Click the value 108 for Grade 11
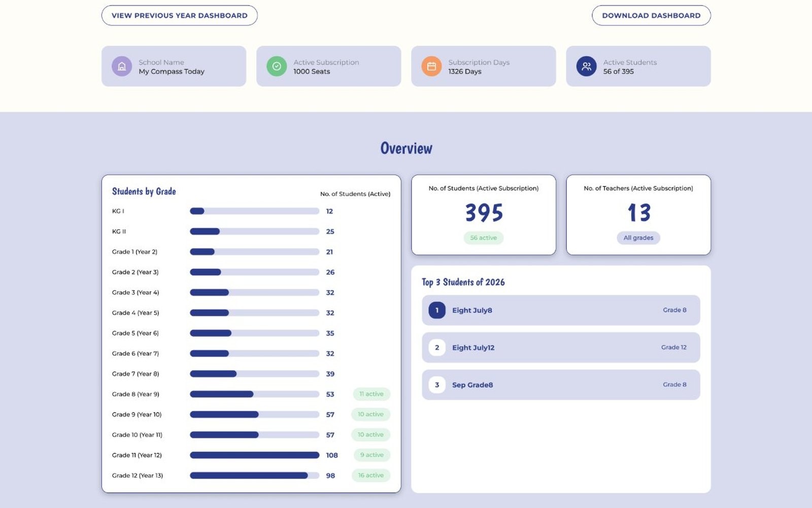Viewport: 812px width, 508px height. pyautogui.click(x=332, y=455)
